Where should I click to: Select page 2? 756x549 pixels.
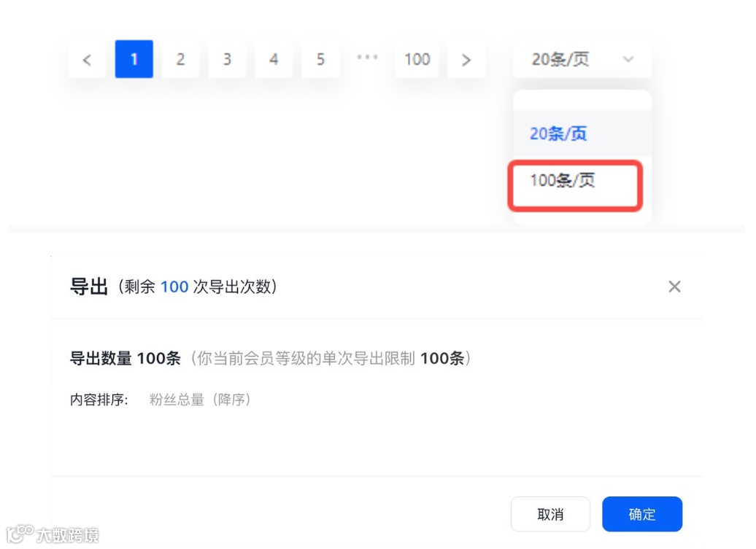(180, 59)
